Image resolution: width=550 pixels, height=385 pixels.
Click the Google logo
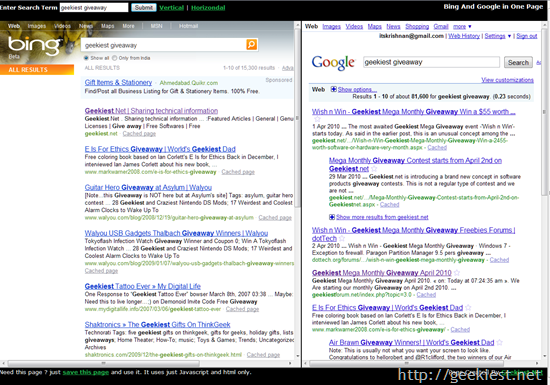[x=333, y=62]
